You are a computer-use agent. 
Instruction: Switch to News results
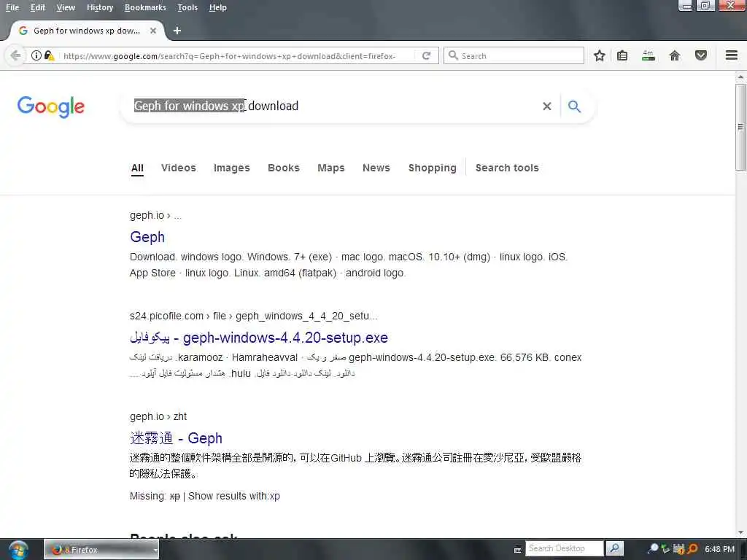(x=376, y=168)
